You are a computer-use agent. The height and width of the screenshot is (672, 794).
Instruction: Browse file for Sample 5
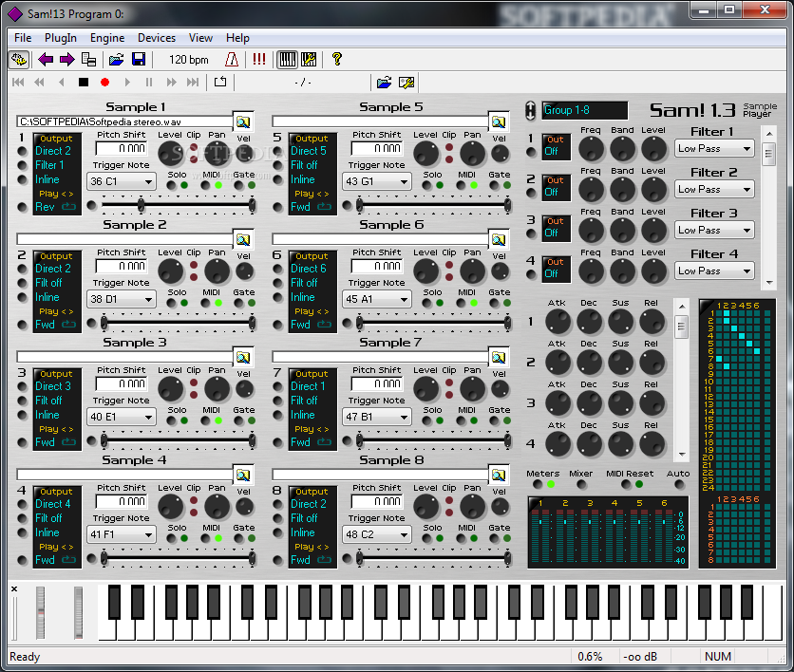click(499, 121)
